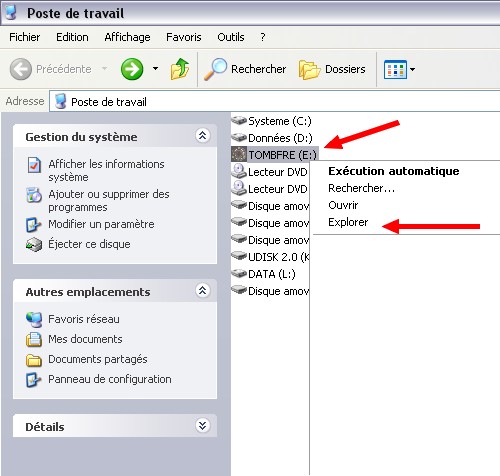Open the Views dropdown arrow

click(x=412, y=69)
